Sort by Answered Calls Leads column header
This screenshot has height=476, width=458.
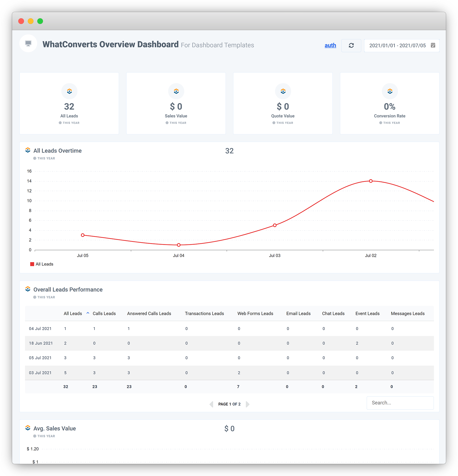pyautogui.click(x=149, y=314)
